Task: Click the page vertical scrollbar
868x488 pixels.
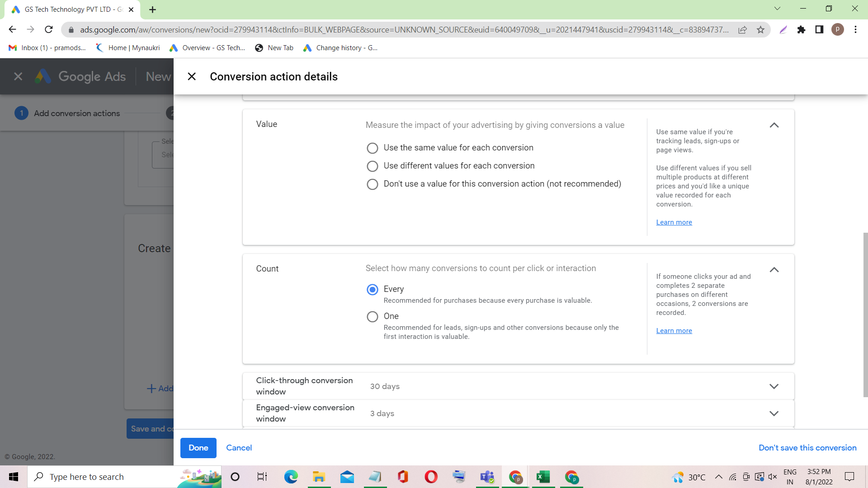Action: (x=865, y=314)
